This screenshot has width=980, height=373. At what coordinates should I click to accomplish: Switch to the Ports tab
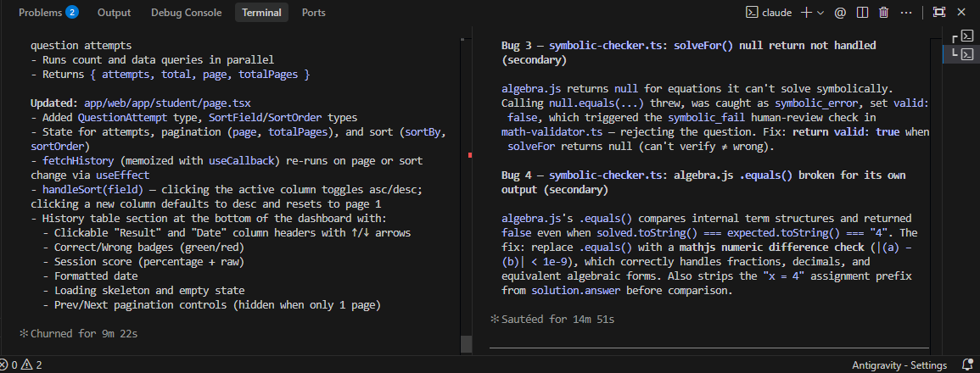tap(313, 13)
